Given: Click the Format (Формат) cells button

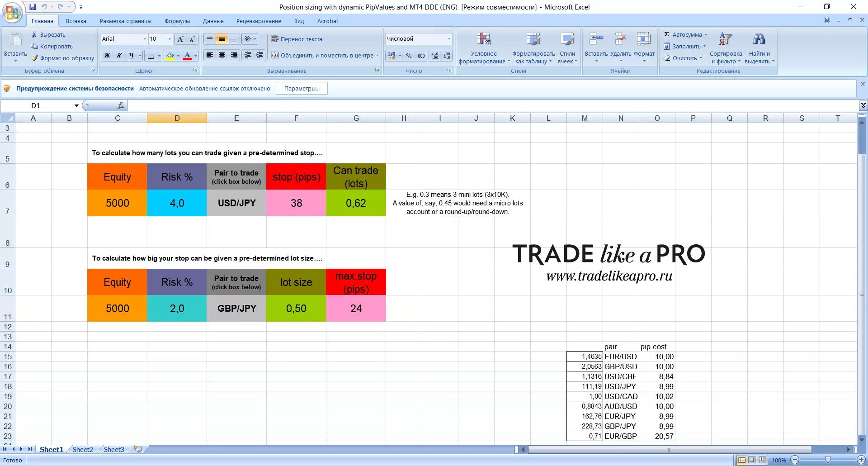Looking at the screenshot, I should tap(644, 48).
